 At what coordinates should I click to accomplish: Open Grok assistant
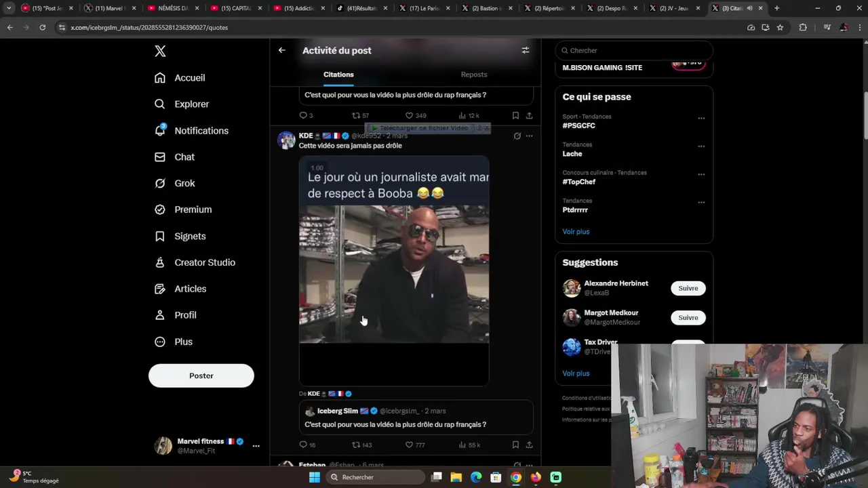[174, 184]
